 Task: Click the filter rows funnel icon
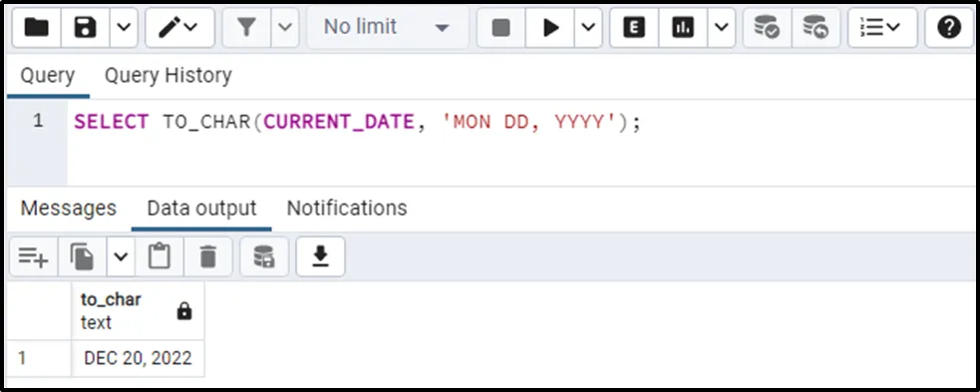pyautogui.click(x=247, y=28)
